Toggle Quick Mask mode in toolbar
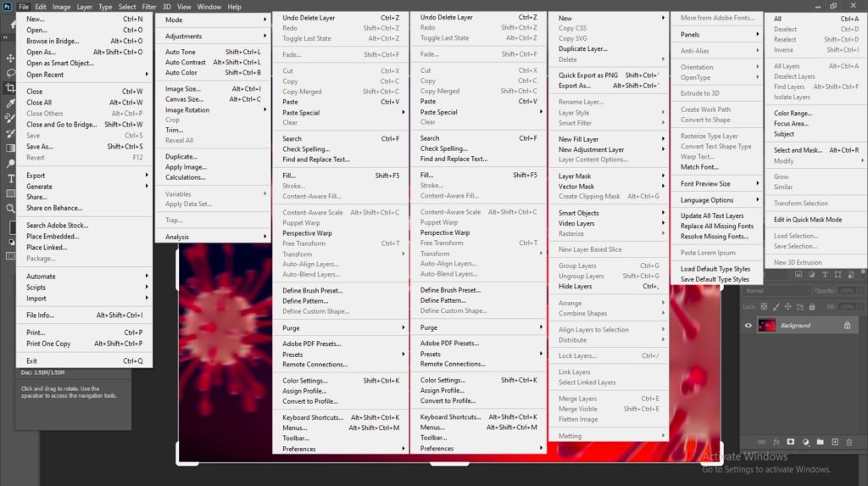The image size is (868, 486). (x=10, y=256)
